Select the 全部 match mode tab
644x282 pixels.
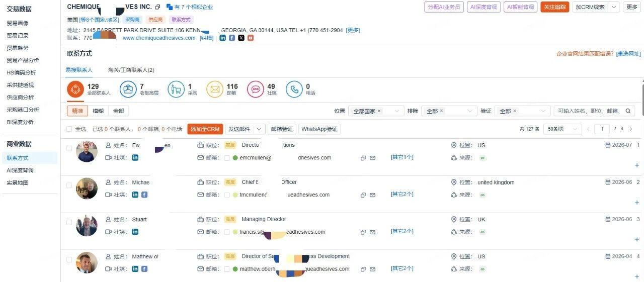pyautogui.click(x=118, y=111)
